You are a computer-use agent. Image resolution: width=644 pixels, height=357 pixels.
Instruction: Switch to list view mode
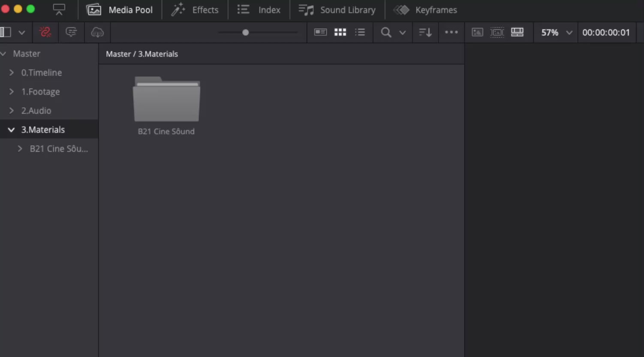click(360, 32)
